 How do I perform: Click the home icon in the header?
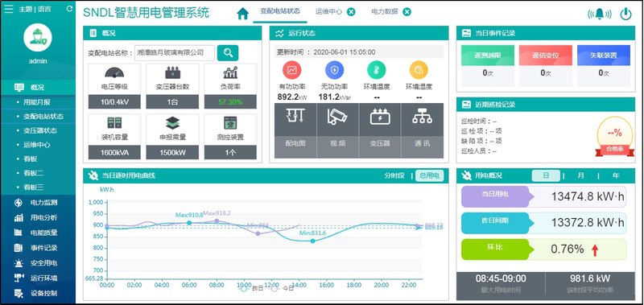click(x=243, y=14)
